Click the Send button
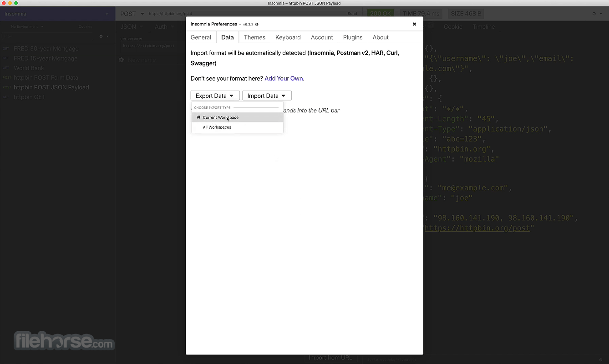The height and width of the screenshot is (364, 609). click(x=352, y=14)
